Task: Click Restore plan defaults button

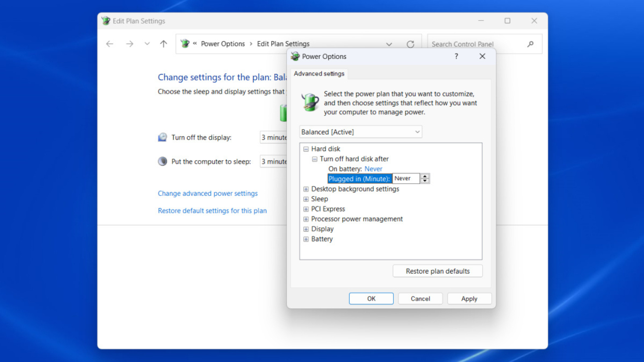Action: [437, 271]
